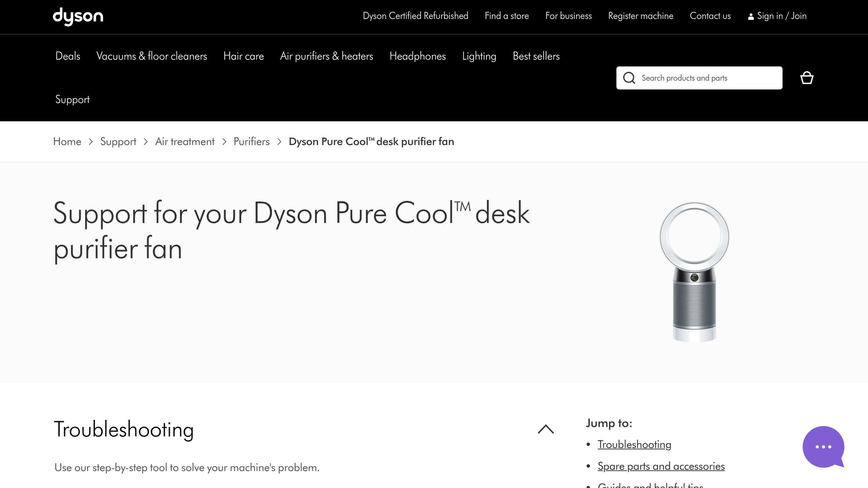868x488 pixels.
Task: Open the Contact us page
Action: click(710, 16)
